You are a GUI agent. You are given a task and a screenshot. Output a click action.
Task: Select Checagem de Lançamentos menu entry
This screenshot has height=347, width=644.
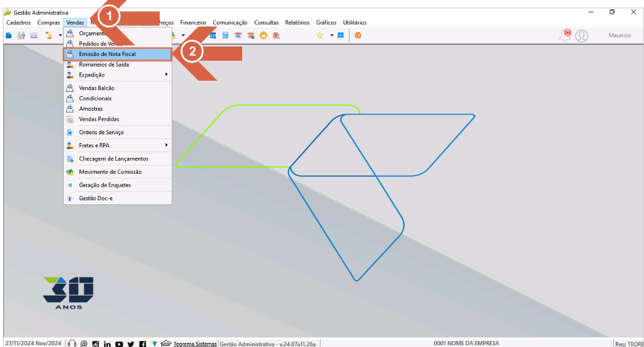(x=117, y=158)
